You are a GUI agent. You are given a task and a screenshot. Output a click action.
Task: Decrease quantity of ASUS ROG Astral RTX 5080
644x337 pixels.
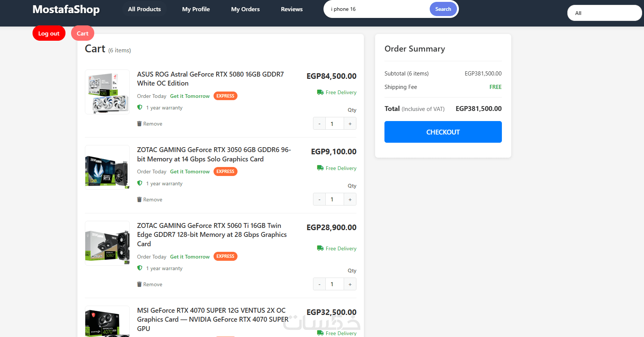coord(319,124)
